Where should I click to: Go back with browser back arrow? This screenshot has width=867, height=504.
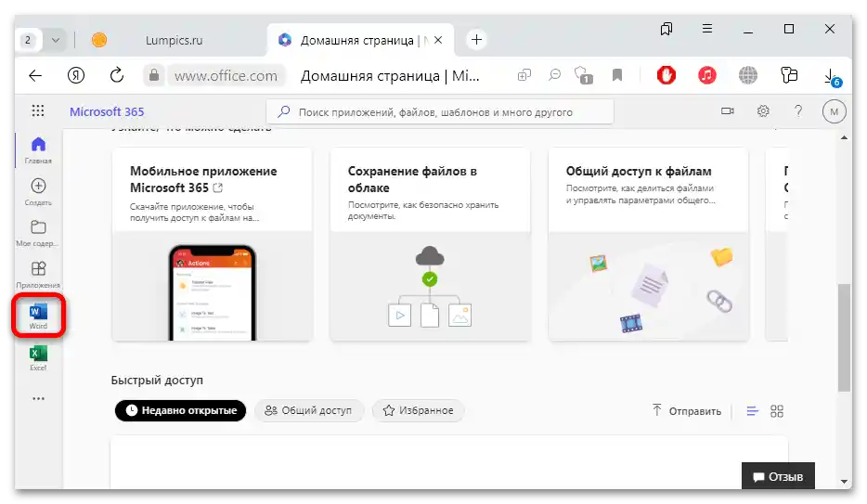(35, 75)
